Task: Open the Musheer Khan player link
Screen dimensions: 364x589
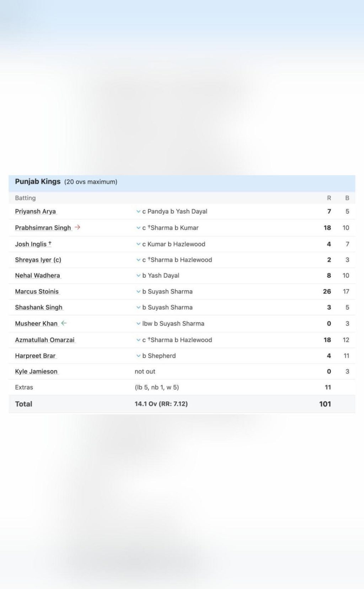Action: [x=36, y=323]
